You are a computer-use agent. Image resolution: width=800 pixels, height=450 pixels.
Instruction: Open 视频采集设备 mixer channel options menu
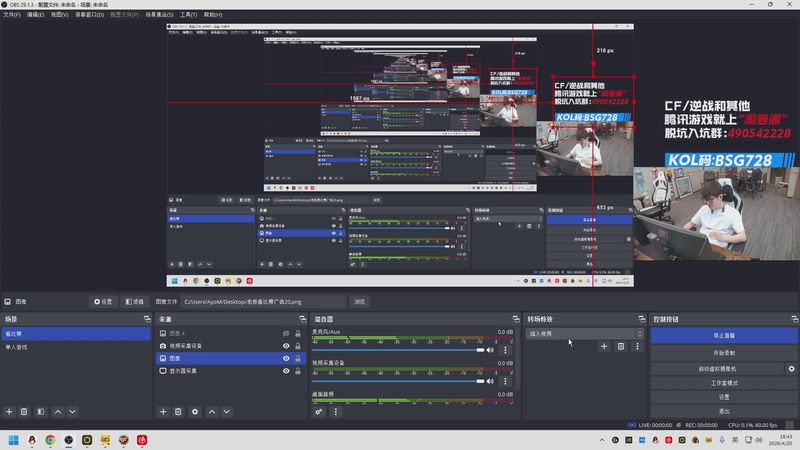pyautogui.click(x=505, y=381)
